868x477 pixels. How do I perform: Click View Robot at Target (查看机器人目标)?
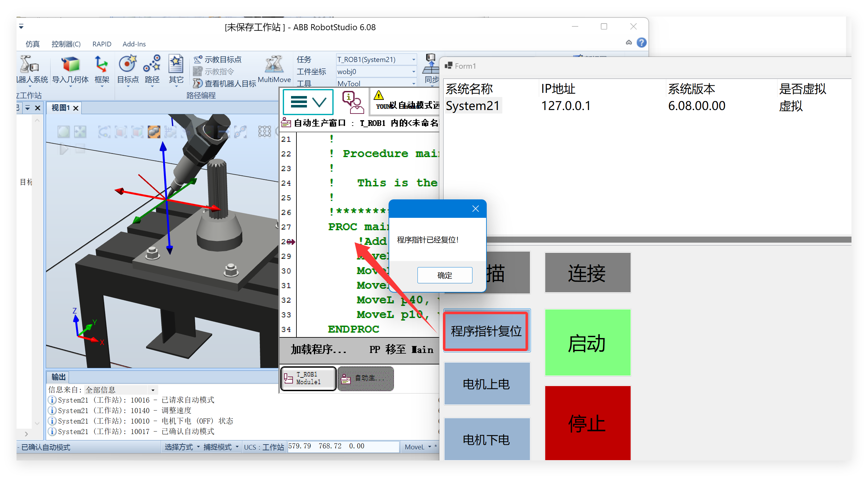[224, 83]
